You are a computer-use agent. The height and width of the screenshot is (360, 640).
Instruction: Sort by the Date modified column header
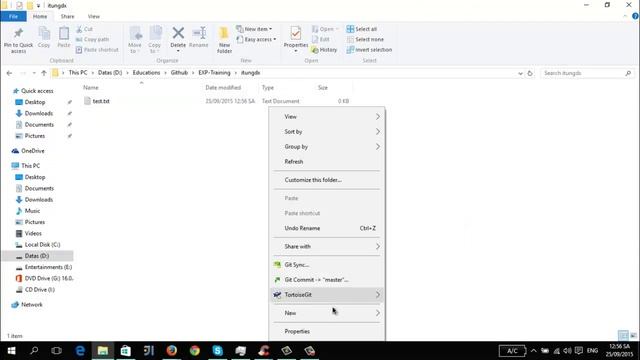click(x=223, y=88)
